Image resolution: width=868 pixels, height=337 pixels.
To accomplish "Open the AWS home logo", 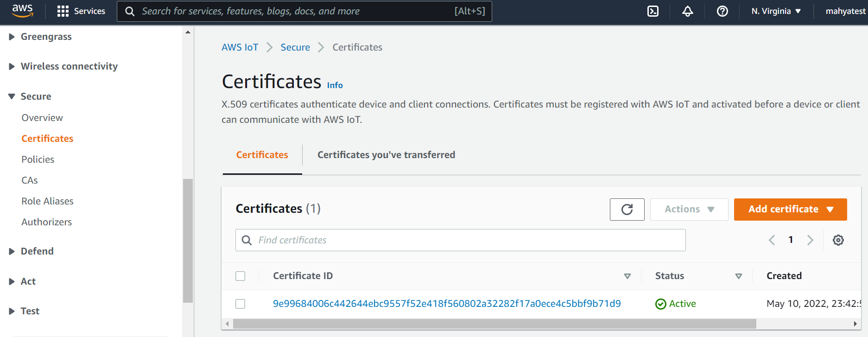I will pos(22,11).
